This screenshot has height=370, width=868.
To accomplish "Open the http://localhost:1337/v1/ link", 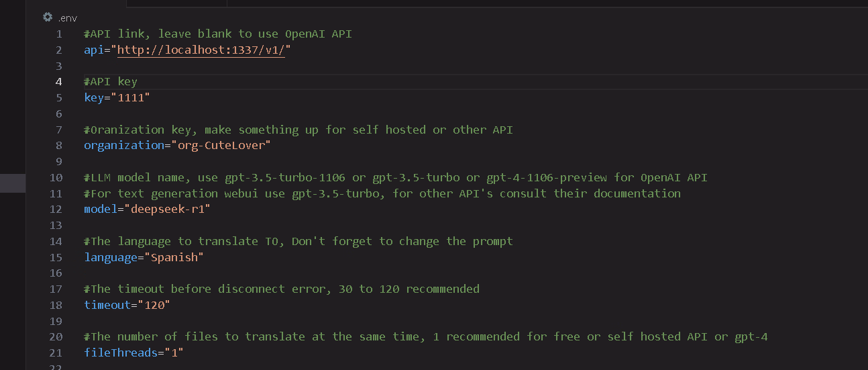I will point(201,50).
